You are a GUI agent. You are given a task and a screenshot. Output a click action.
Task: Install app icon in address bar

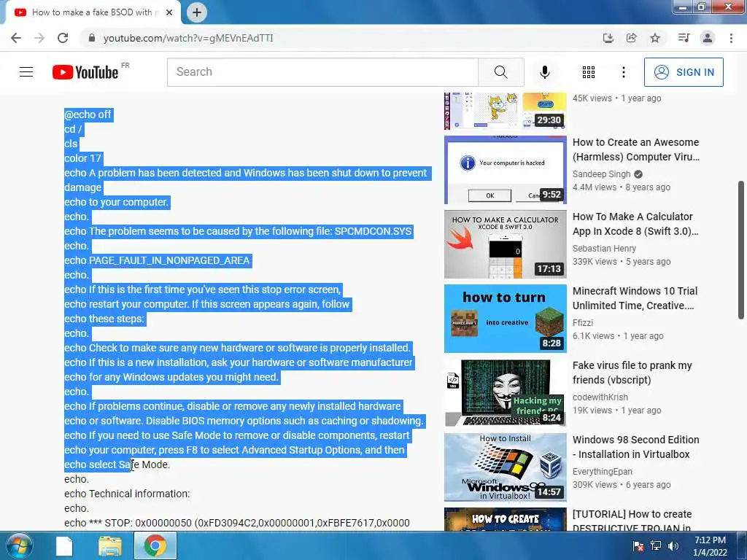pyautogui.click(x=608, y=38)
